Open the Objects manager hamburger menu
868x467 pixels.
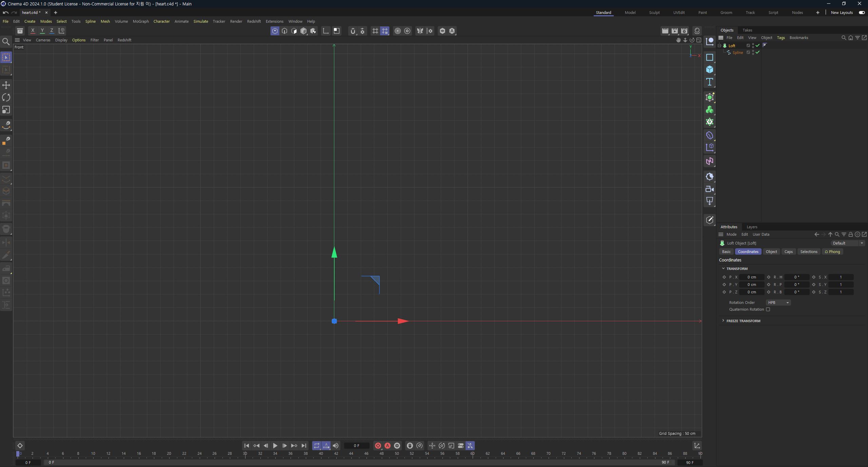pyautogui.click(x=721, y=38)
